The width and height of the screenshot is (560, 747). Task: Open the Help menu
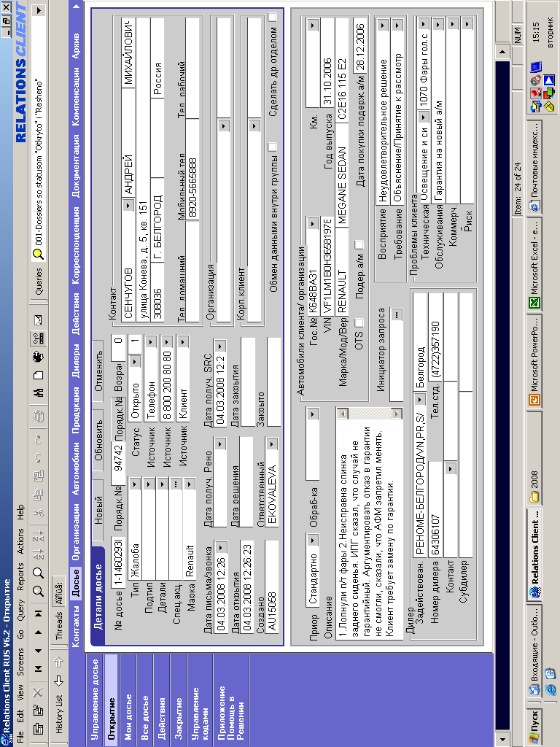pyautogui.click(x=20, y=513)
